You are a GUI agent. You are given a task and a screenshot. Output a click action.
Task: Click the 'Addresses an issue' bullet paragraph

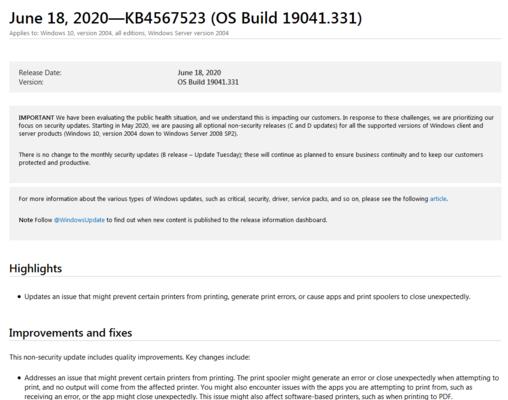[262, 387]
